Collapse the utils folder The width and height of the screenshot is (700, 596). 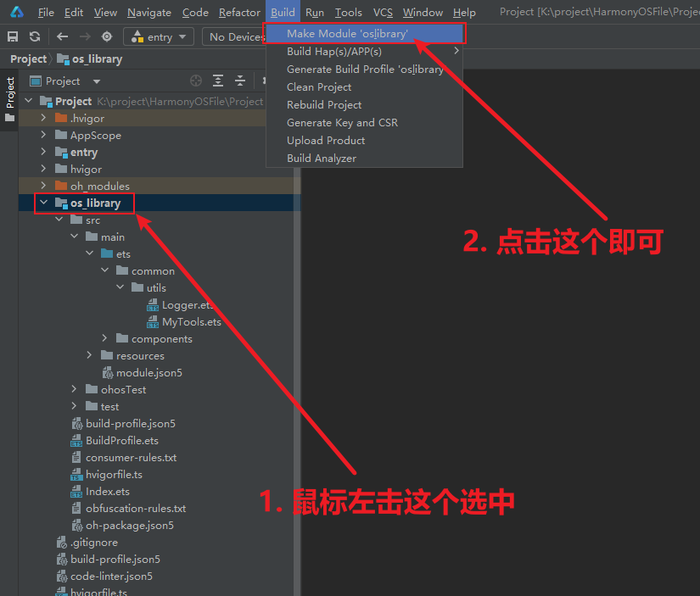120,287
